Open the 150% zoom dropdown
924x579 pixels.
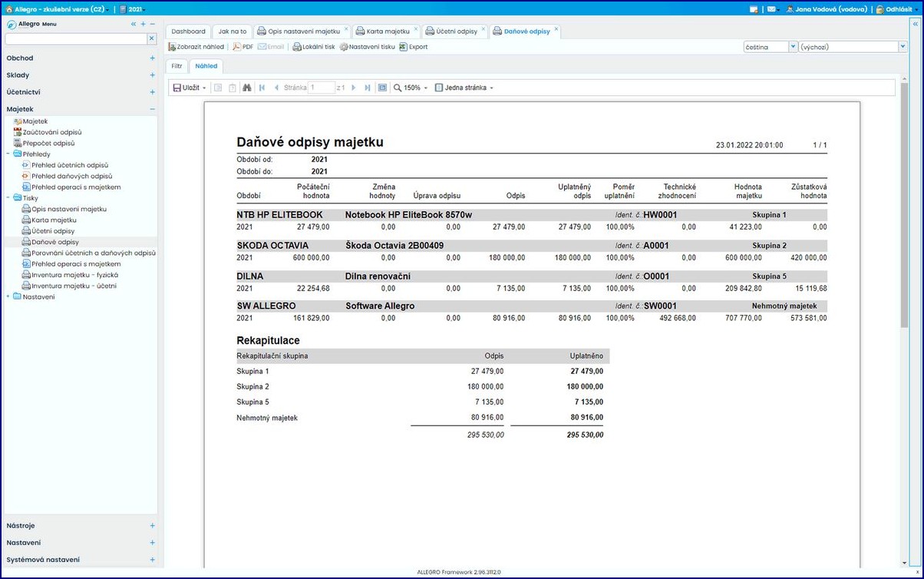(411, 88)
